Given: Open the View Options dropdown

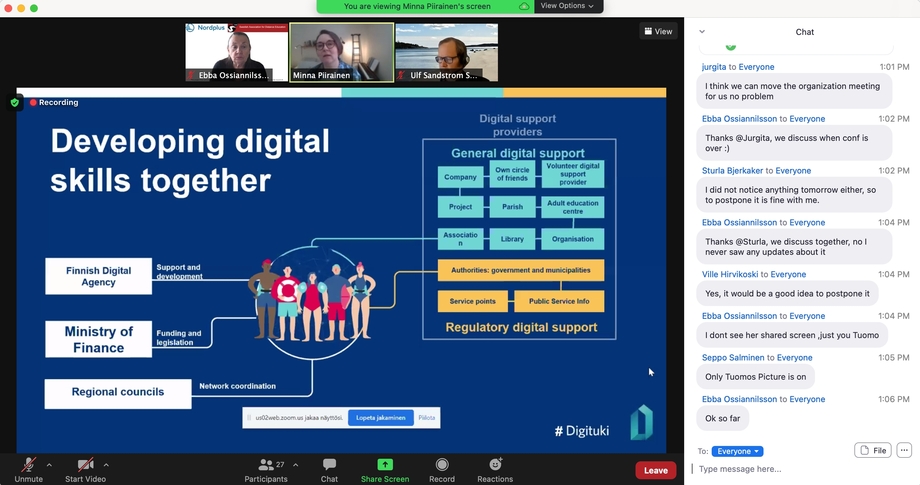Looking at the screenshot, I should [x=567, y=6].
